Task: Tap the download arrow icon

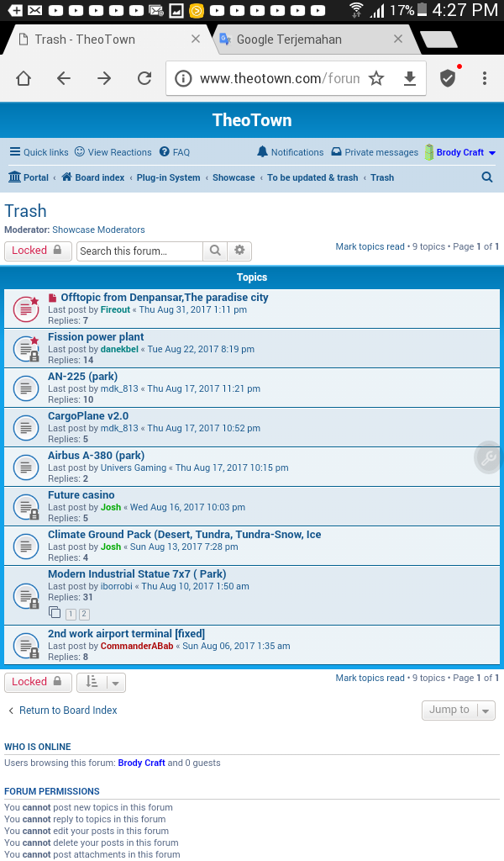Action: pos(410,78)
